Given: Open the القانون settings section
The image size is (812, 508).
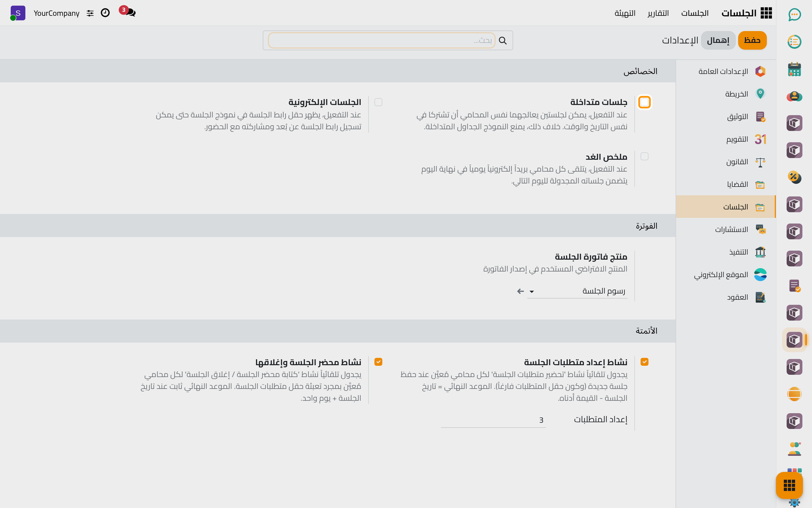Looking at the screenshot, I should point(726,162).
